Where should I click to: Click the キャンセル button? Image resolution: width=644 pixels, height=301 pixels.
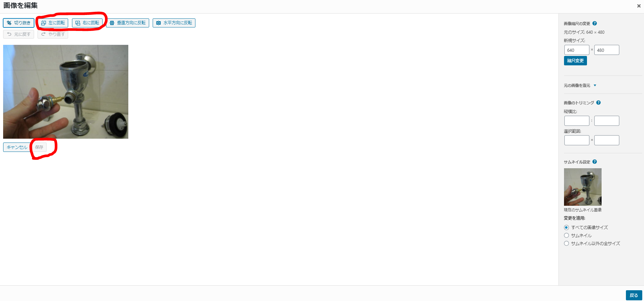(x=17, y=147)
